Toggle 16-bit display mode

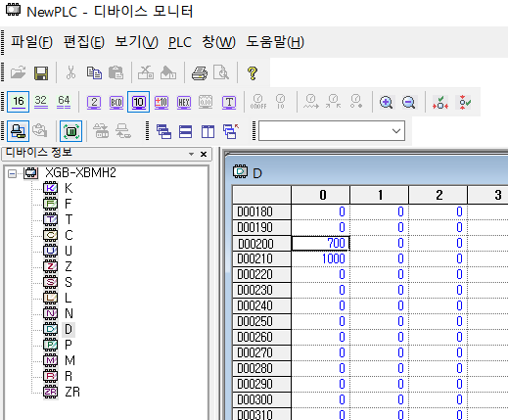(19, 102)
